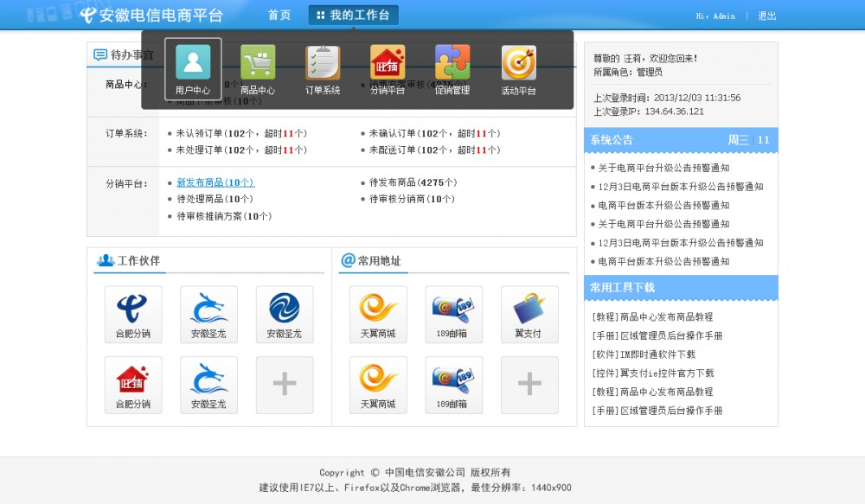Viewport: 865px width, 504px height.
Task: Click the 常用工具下载 panel header
Action: pyautogui.click(x=681, y=287)
